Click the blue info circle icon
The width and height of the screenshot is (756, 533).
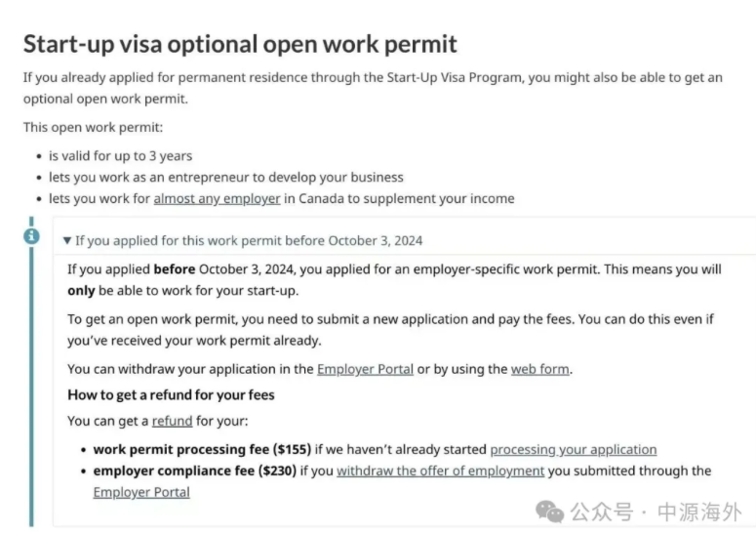pos(32,235)
